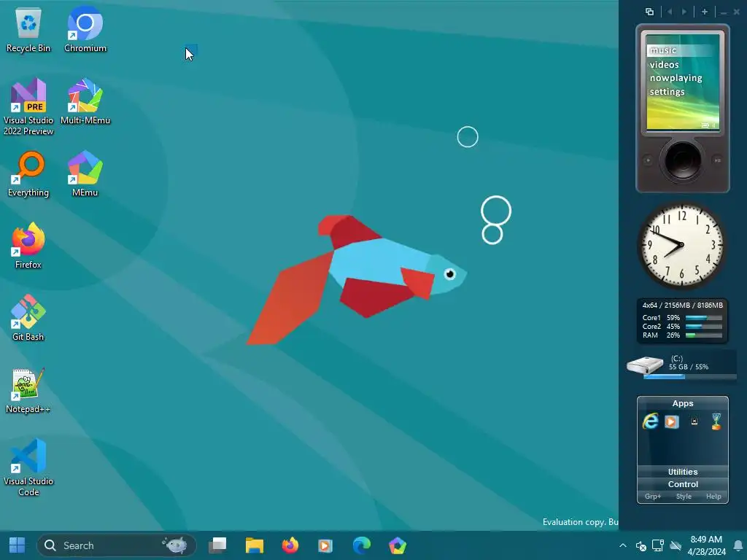The image size is (747, 560).
Task: Click the media player center wheel button
Action: (682, 160)
